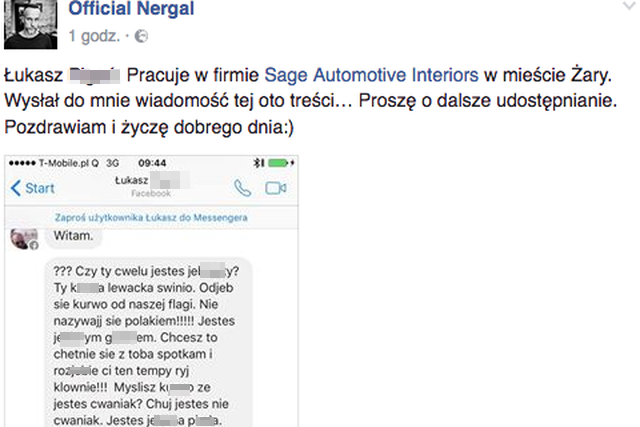Tap the 3G network indicator

pos(112,163)
